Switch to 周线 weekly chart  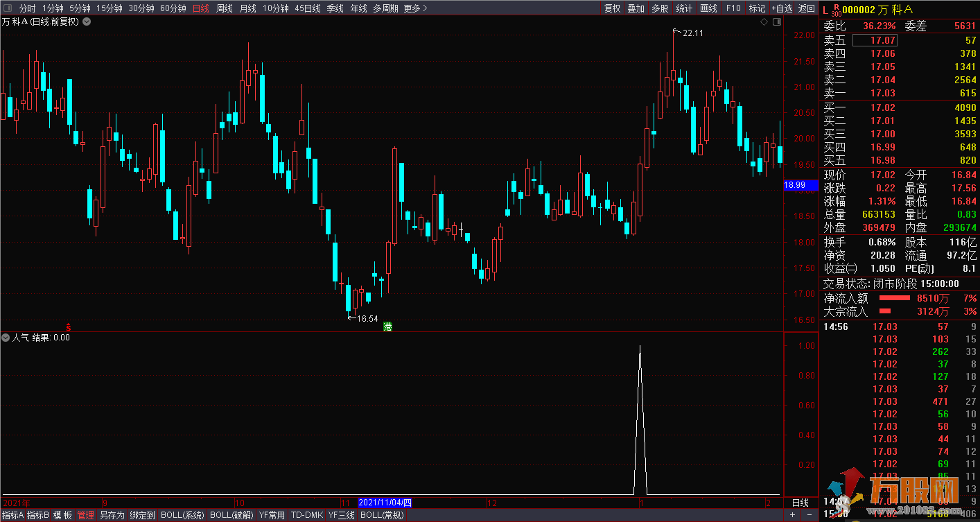coord(225,8)
